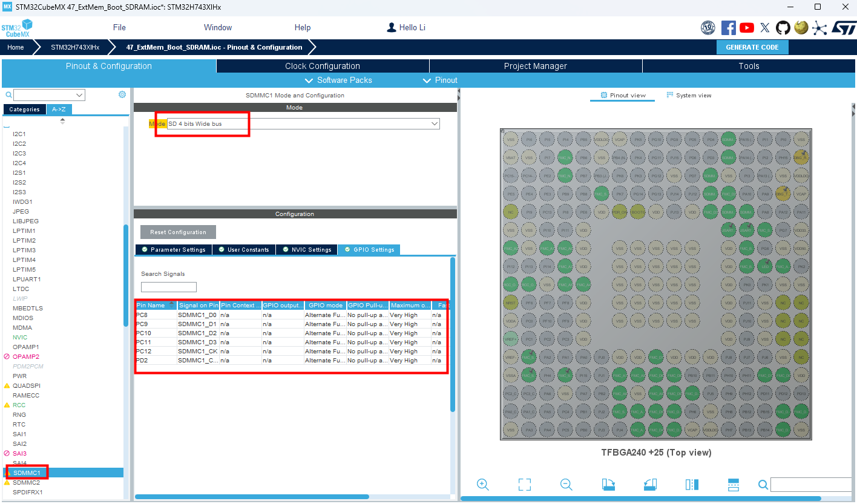The width and height of the screenshot is (857, 504).
Task: Select RCC in the peripheral list
Action: click(19, 405)
